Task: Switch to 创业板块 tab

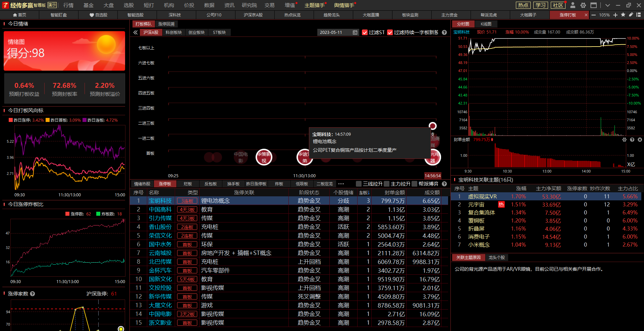Action: [197, 32]
